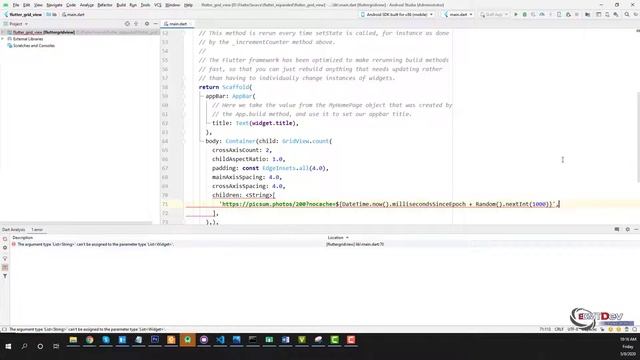The image size is (640, 360).
Task: Open File menu
Action: tap(16, 5)
